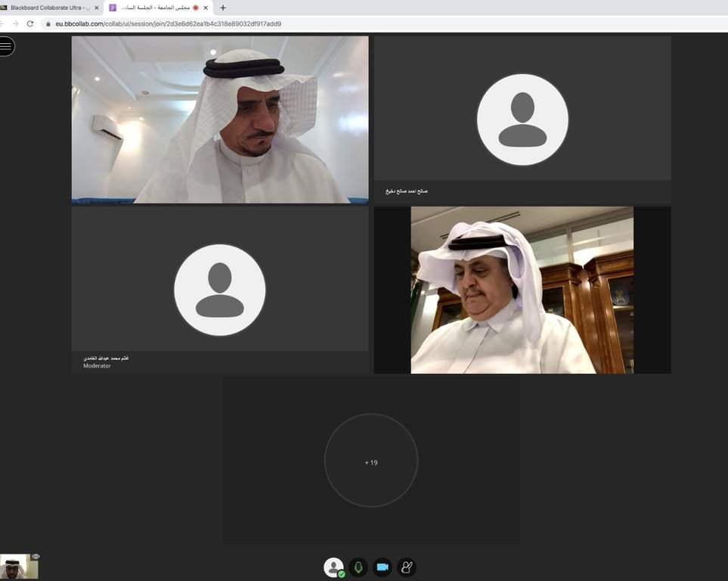The height and width of the screenshot is (581, 728).
Task: Close the Blackboard Collaborate Ultra tab
Action: (x=97, y=8)
